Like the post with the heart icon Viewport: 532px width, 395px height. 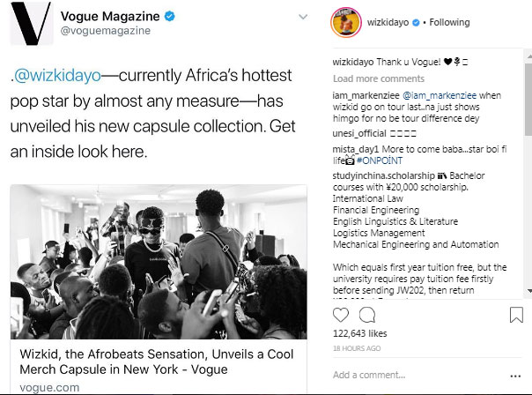pos(344,314)
